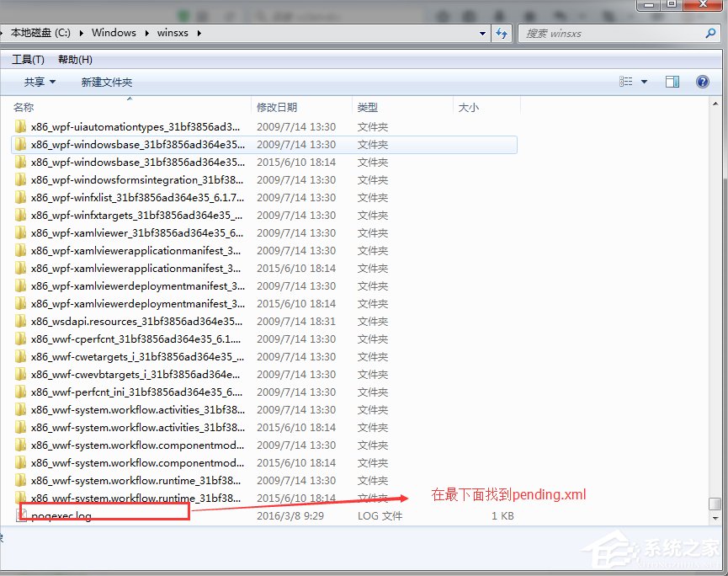Click inside the 搜索 winsxs search field
Screen dimensions: 728x576
tap(606, 33)
